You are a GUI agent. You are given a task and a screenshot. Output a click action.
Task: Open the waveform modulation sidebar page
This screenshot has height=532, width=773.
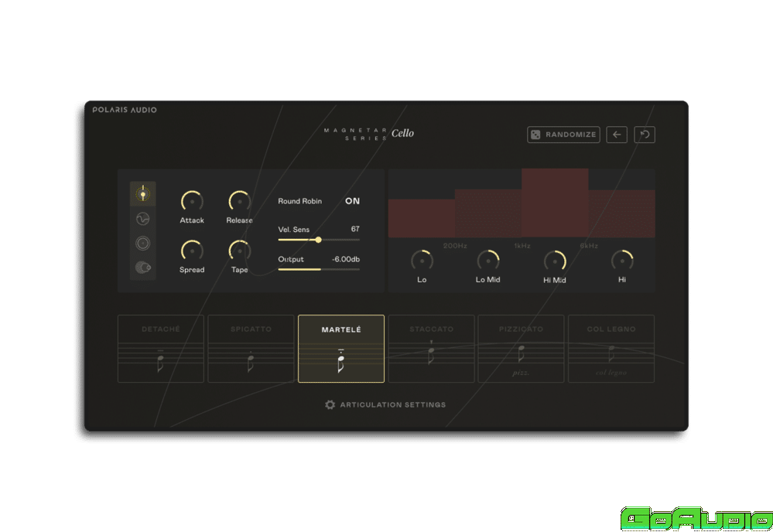point(142,219)
